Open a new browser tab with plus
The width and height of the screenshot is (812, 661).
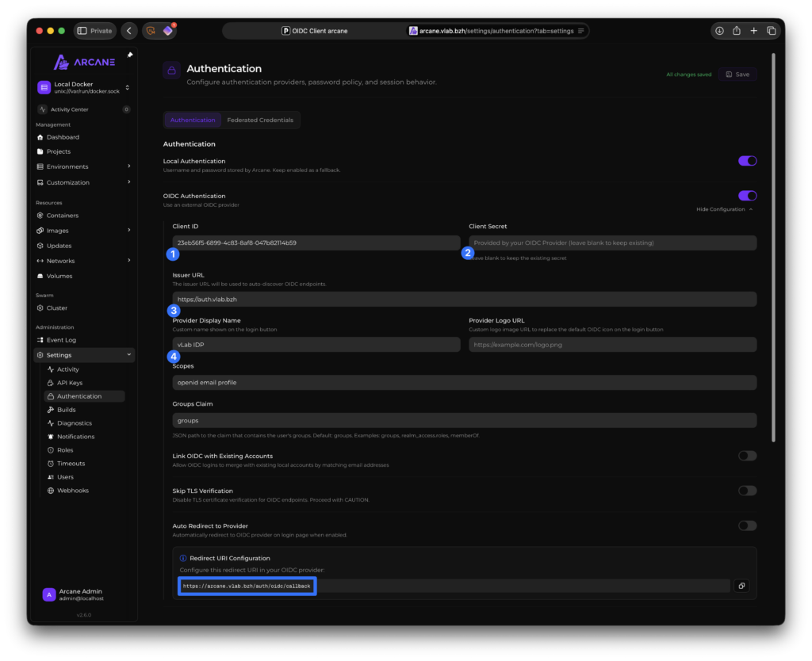(x=753, y=31)
